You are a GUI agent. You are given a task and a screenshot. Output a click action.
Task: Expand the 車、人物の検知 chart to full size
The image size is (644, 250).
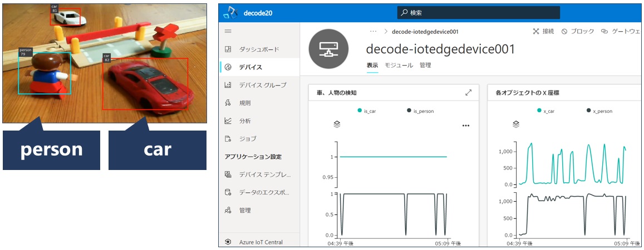point(468,93)
